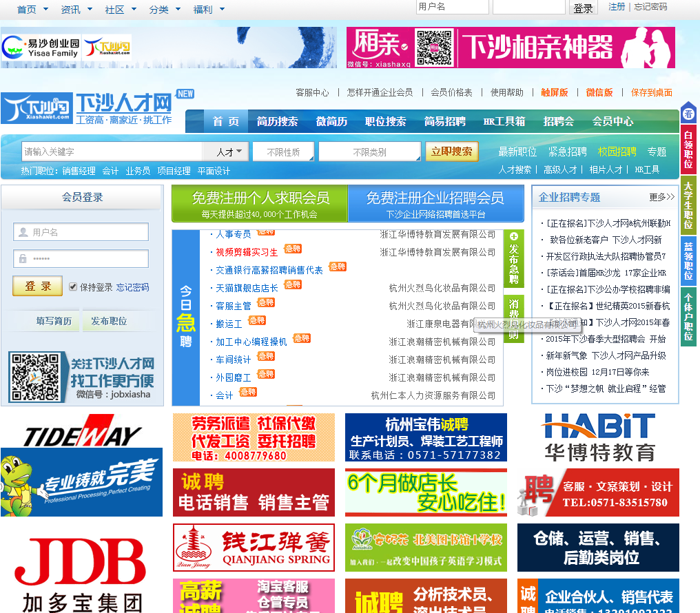Screen dimensions: 700x613
Task: Open the HR工具箱 navigation tab
Action: (504, 121)
